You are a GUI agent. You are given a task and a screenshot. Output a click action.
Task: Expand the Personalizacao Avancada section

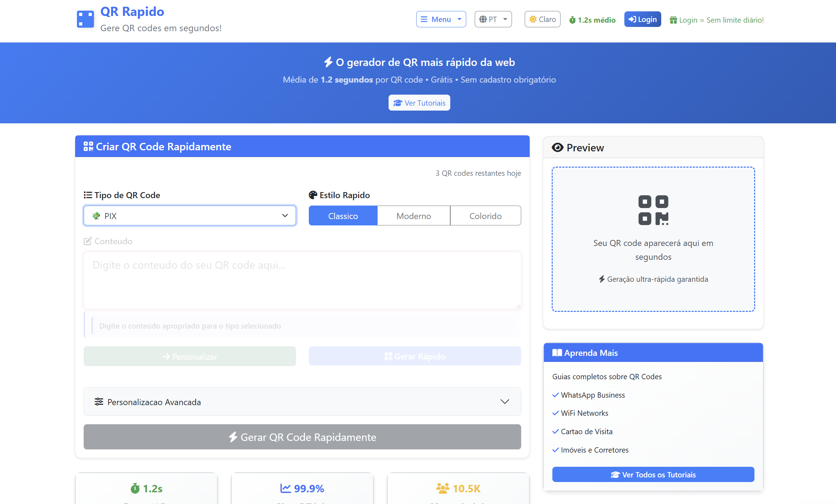coord(302,402)
